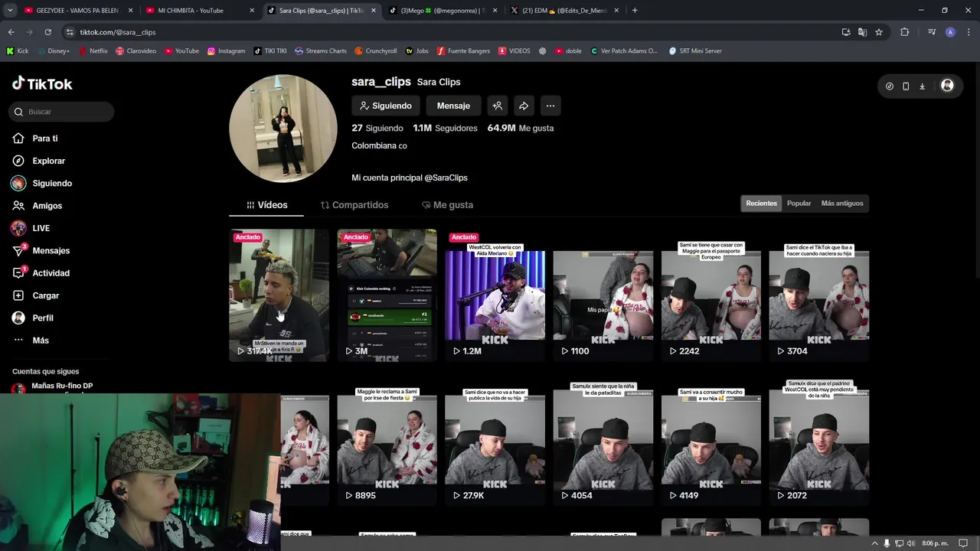View the 1.1M Seguidores list
The width and height of the screenshot is (980, 551).
445,128
